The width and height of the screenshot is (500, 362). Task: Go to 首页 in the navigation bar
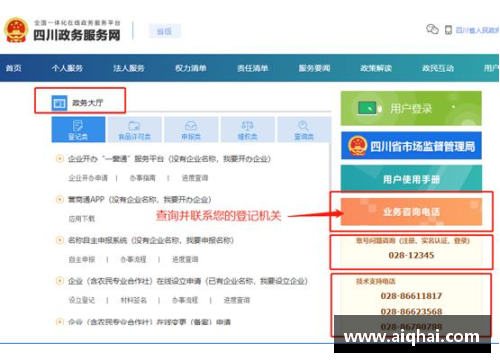click(14, 68)
